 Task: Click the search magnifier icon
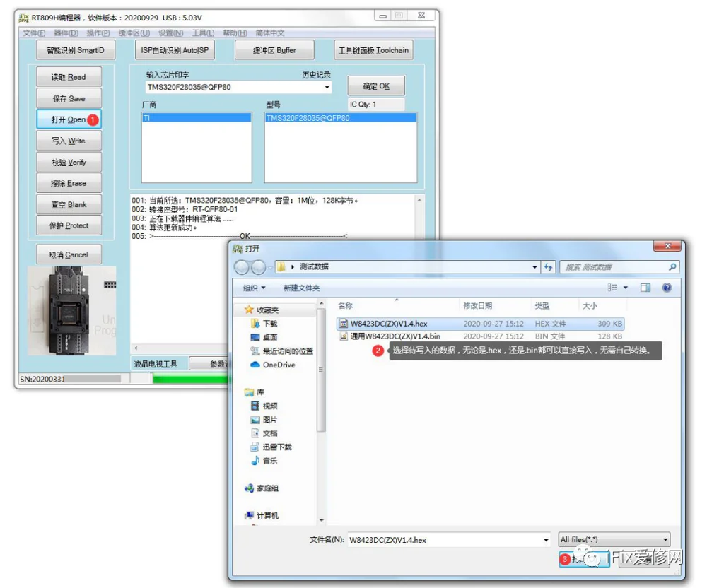[672, 267]
